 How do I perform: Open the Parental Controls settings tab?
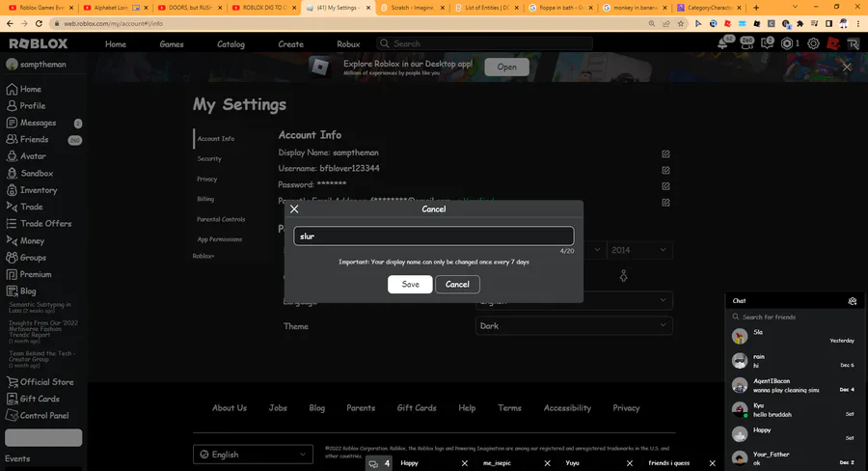coord(221,219)
